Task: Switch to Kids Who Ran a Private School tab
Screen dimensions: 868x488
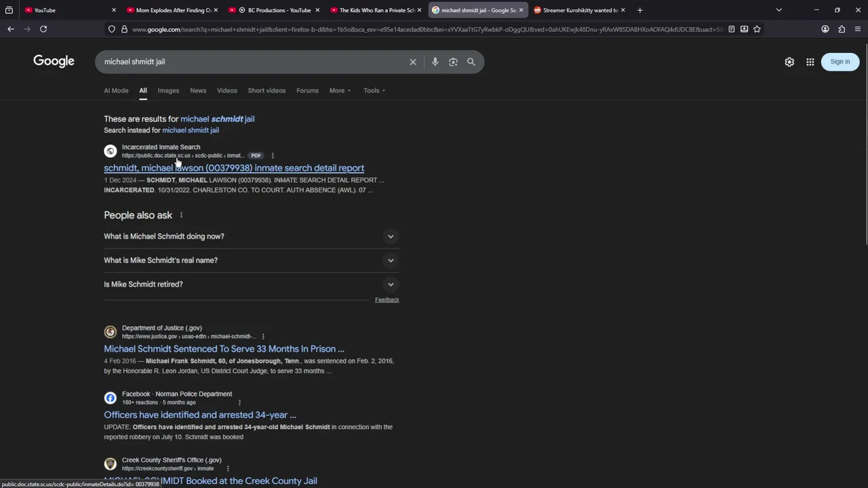Action: coord(376,10)
